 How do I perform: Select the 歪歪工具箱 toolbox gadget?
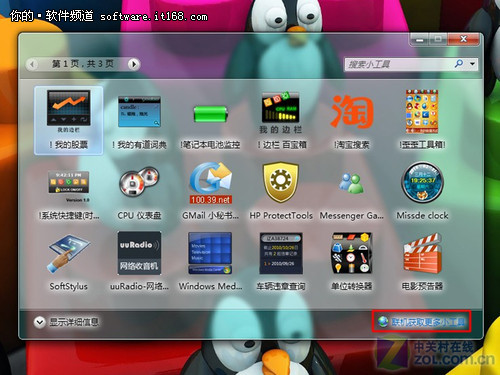[x=422, y=120]
